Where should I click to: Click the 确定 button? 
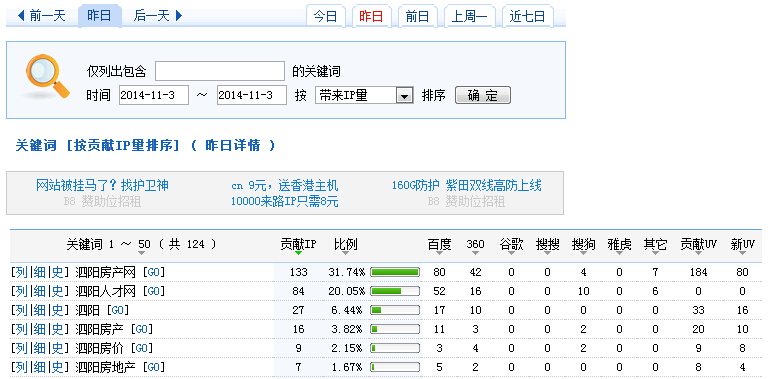[483, 95]
